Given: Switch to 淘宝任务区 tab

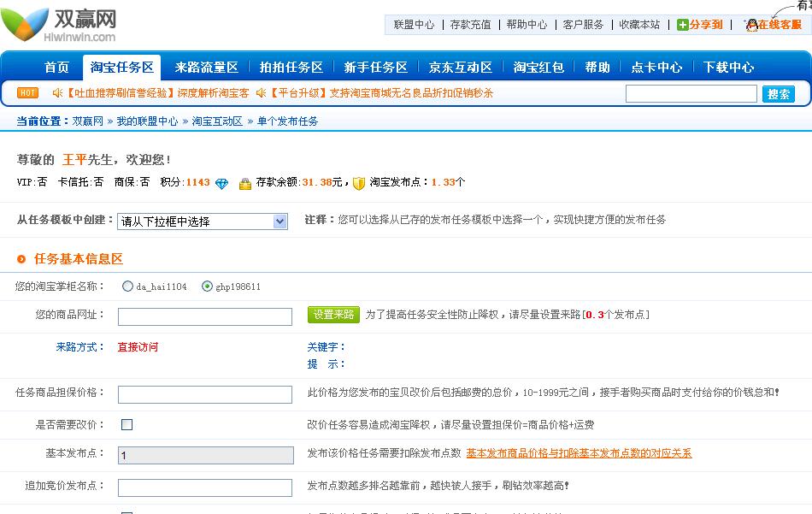Looking at the screenshot, I should coord(122,68).
